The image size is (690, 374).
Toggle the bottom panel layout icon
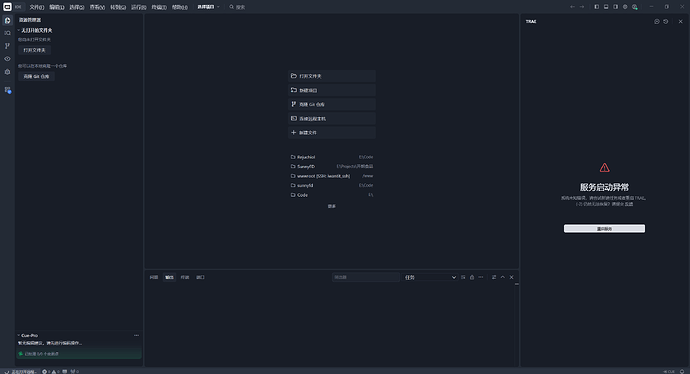pyautogui.click(x=606, y=7)
